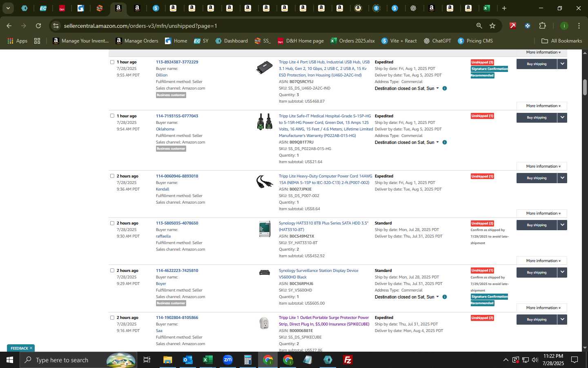Click the address bar URL
The width and height of the screenshot is (588, 368).
[x=140, y=26]
